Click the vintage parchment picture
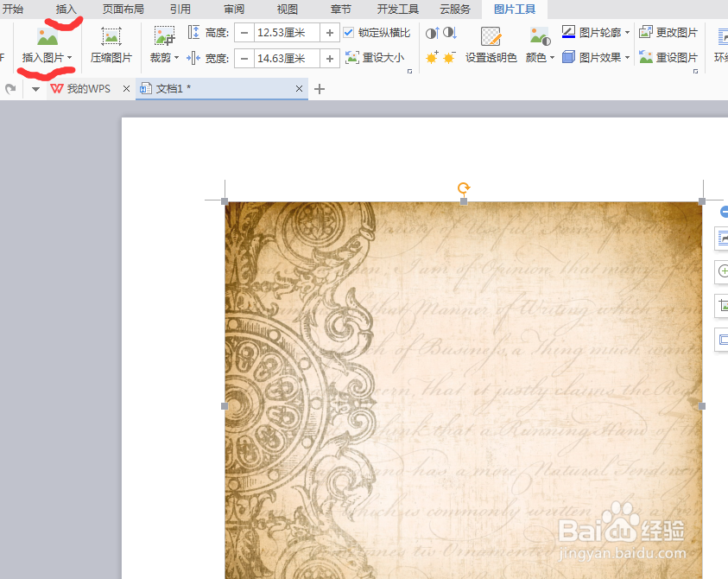 (464, 391)
